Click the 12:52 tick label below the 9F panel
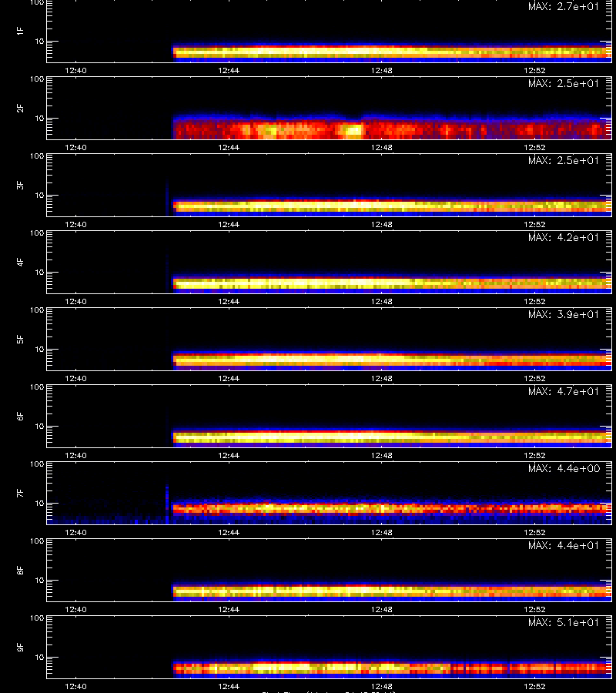Screen dimensions: 616x693 click(534, 686)
